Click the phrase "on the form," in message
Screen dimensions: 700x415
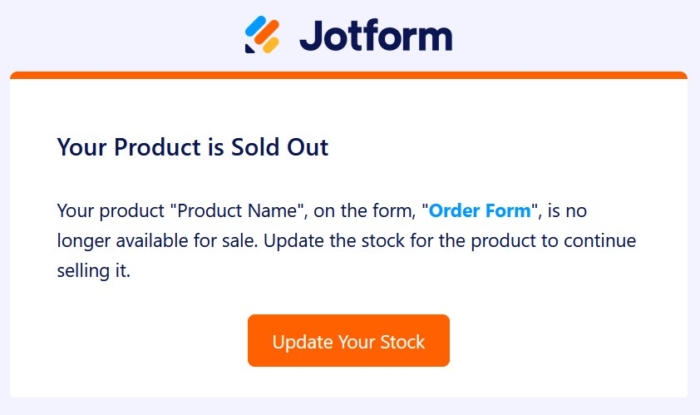pyautogui.click(x=375, y=212)
